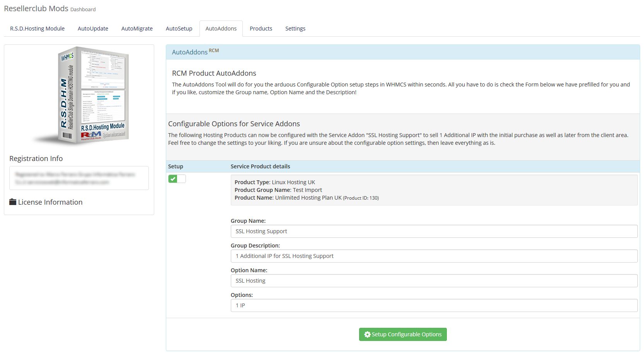Switch to the AutoUpdate tab
Screen dimensions: 644x356
93,29
